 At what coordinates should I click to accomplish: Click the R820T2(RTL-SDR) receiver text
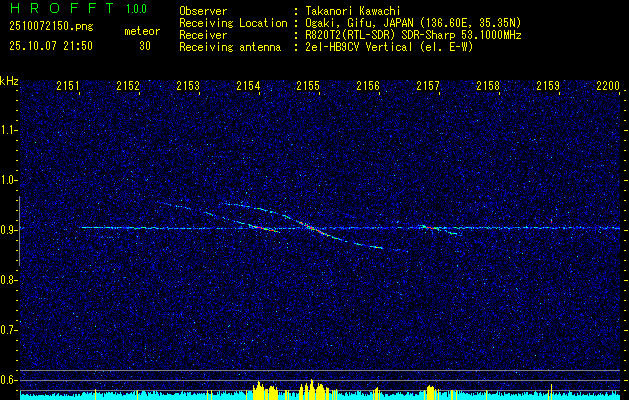click(x=412, y=35)
